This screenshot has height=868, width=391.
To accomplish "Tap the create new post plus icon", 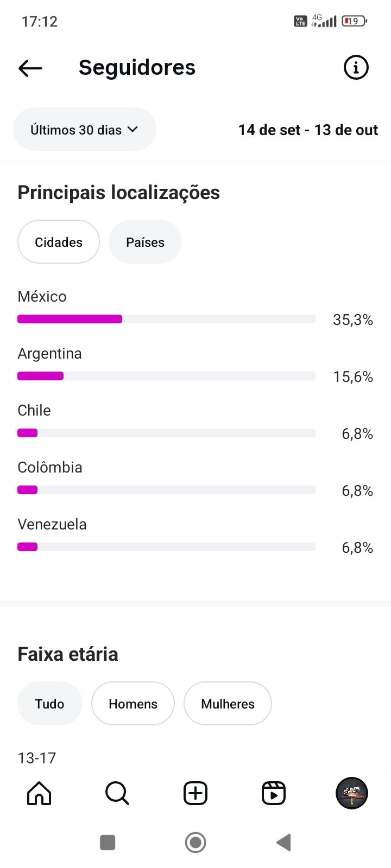I will pyautogui.click(x=195, y=793).
